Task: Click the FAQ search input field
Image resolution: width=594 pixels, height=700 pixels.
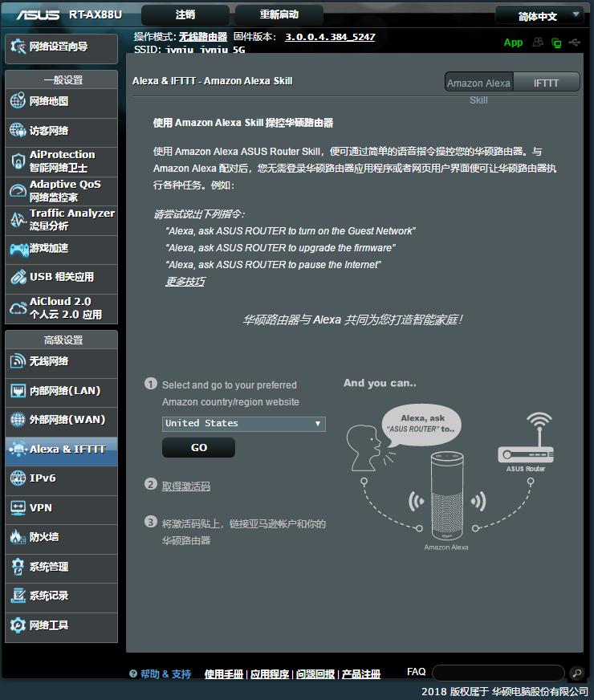Action: [x=498, y=673]
